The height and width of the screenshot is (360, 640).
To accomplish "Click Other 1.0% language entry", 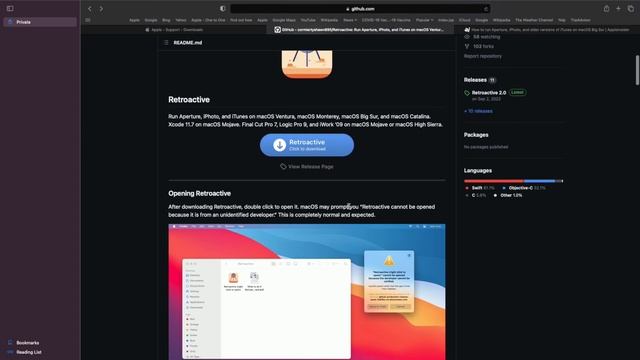I will point(508,196).
